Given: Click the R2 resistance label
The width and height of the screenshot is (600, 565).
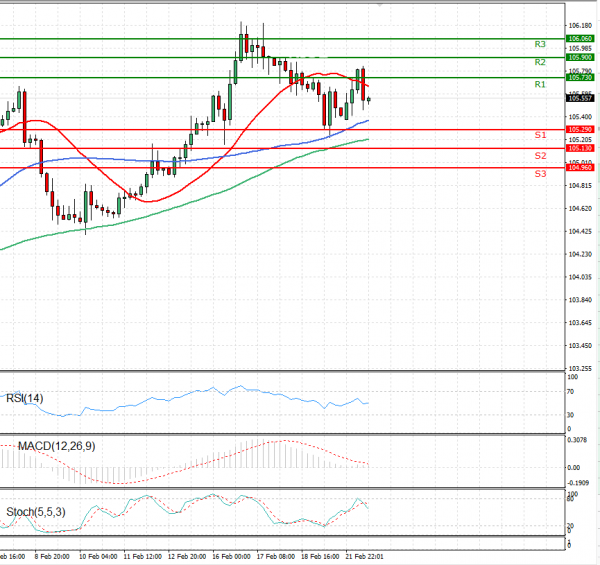Looking at the screenshot, I should (x=540, y=62).
